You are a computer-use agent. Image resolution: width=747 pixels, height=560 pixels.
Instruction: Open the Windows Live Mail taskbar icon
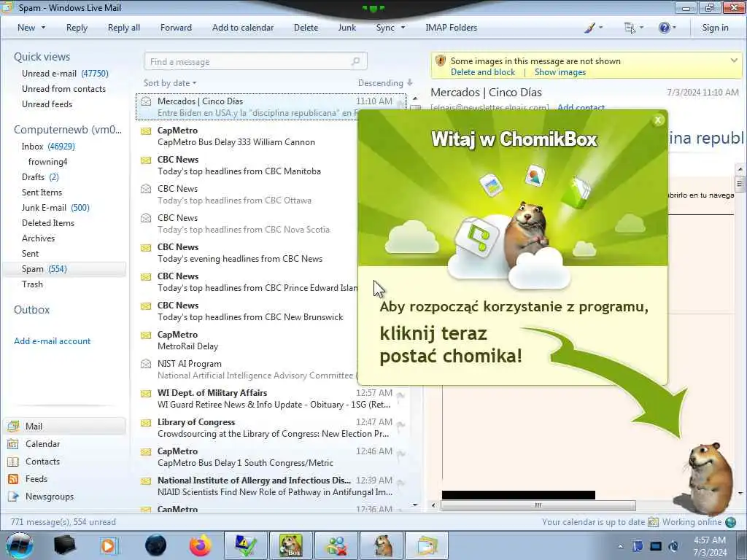click(427, 545)
